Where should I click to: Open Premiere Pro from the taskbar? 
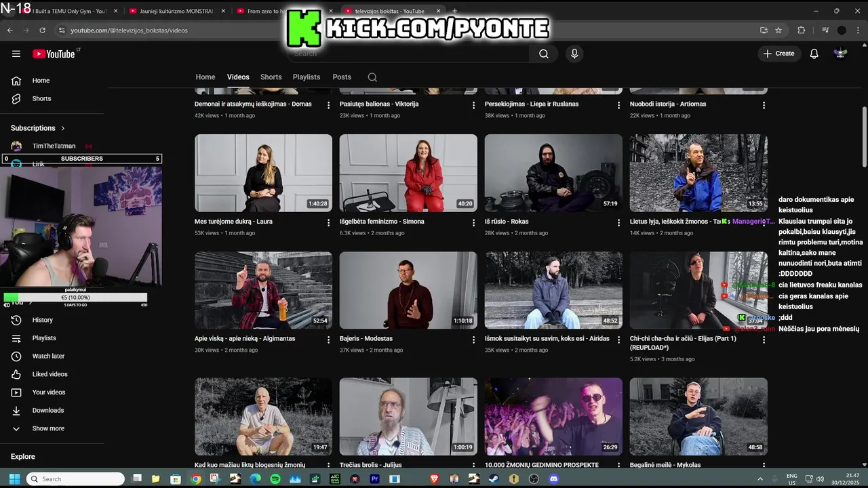click(x=374, y=479)
